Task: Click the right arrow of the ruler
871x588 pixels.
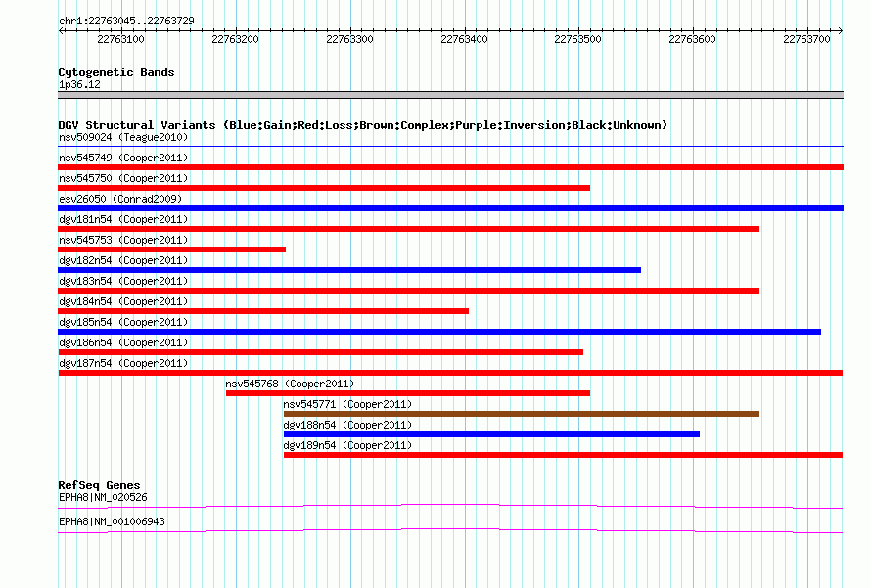Action: [x=841, y=30]
